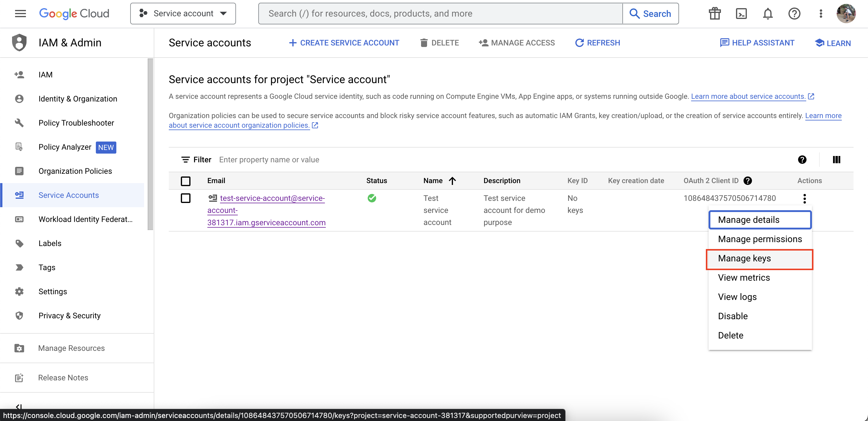Open the gift free trial icon
868x421 pixels.
tap(714, 14)
